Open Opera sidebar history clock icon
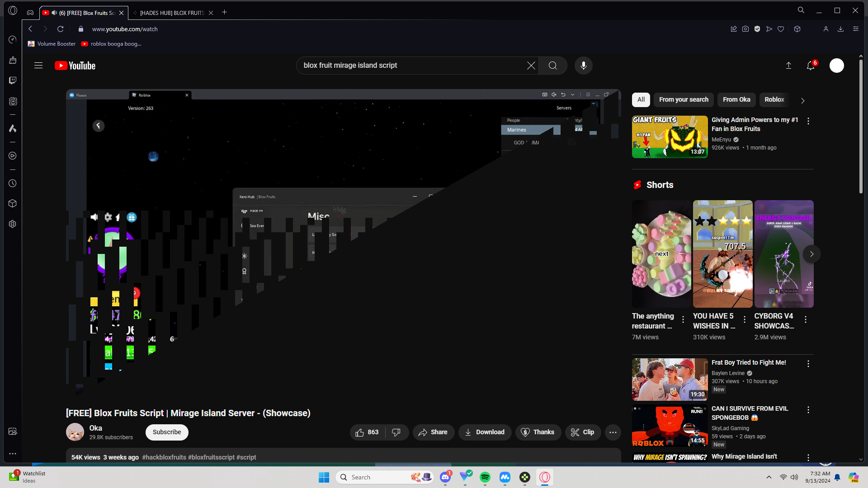868x488 pixels. [13, 183]
